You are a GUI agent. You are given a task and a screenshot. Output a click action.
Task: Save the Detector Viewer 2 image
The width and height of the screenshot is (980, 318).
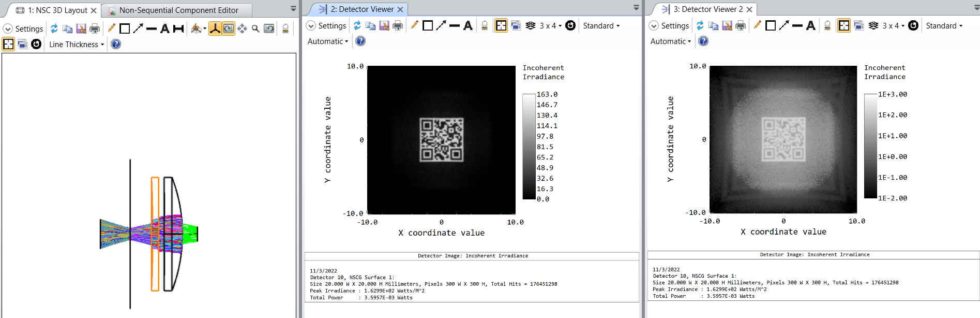[x=727, y=25]
